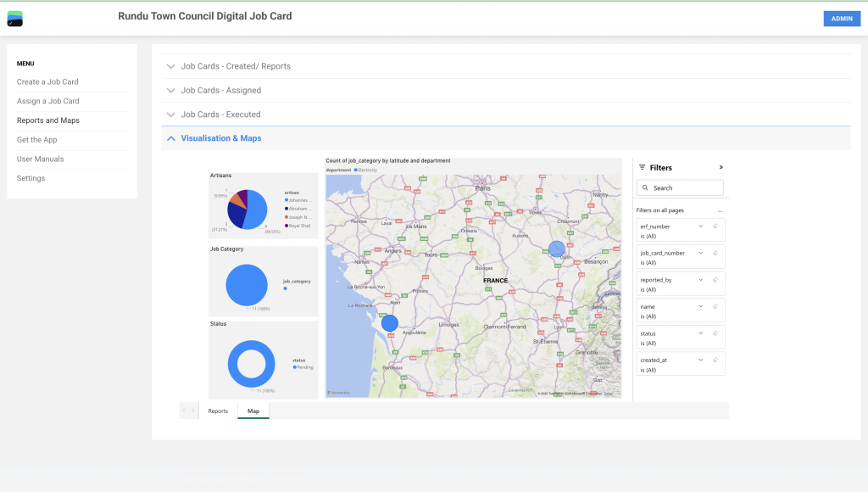Click the blue map bubble near Dijon
The image size is (868, 492).
(556, 249)
